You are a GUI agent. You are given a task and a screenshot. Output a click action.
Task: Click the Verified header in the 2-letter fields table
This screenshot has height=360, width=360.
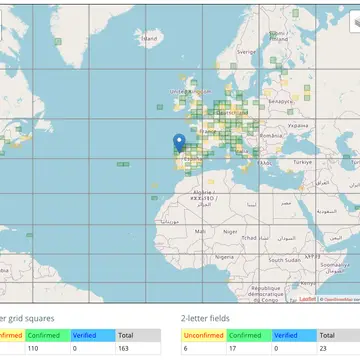tap(294, 335)
